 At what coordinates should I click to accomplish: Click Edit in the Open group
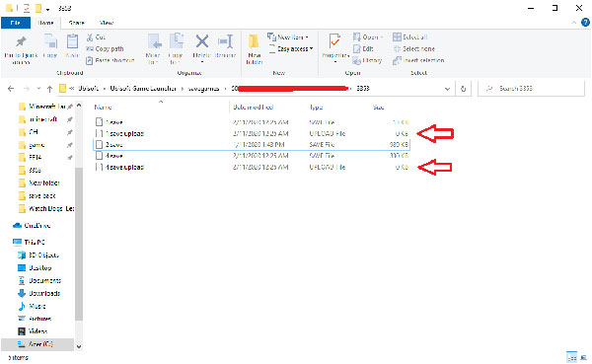click(x=363, y=48)
